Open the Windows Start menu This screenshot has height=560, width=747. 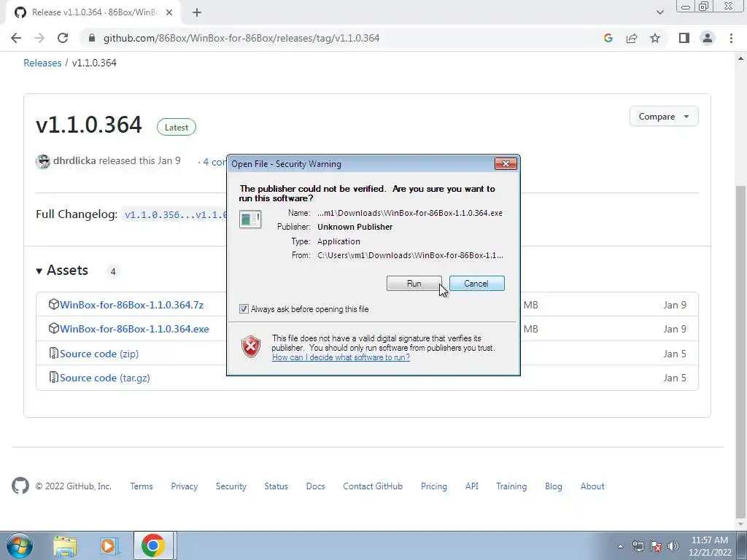point(20,545)
